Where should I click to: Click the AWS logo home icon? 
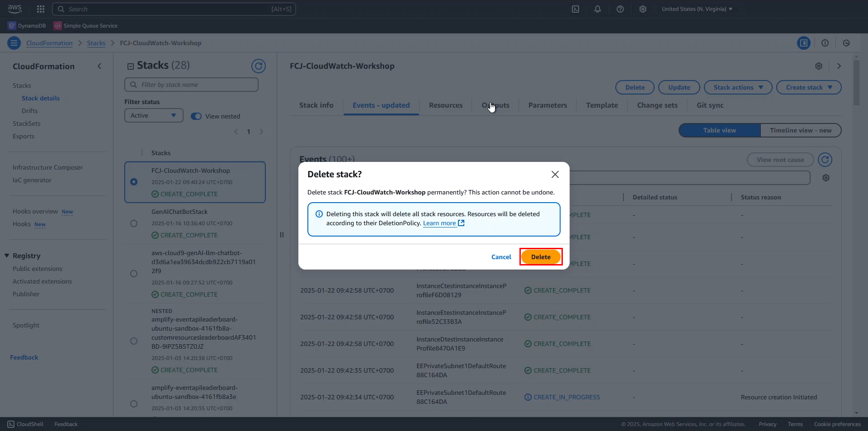pyautogui.click(x=14, y=9)
